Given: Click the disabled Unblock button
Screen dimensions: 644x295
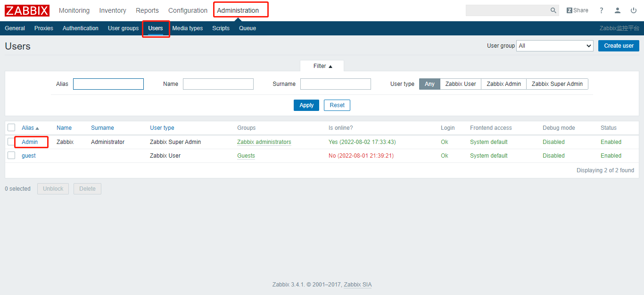Looking at the screenshot, I should [x=53, y=189].
